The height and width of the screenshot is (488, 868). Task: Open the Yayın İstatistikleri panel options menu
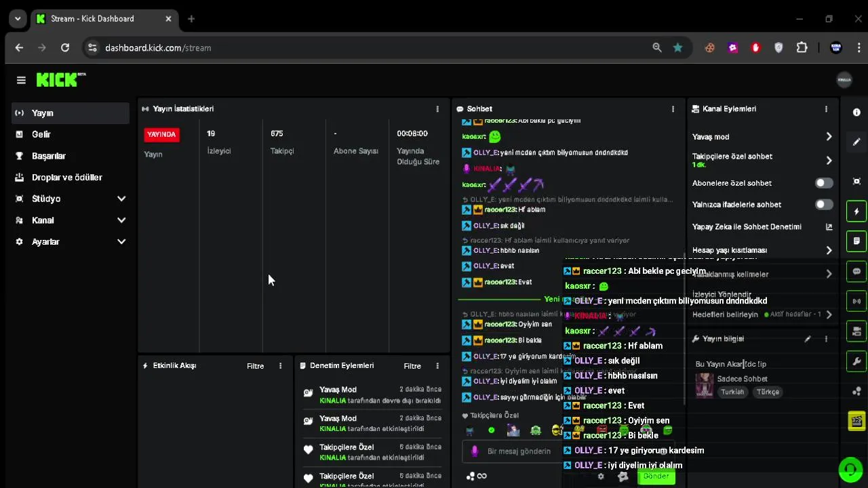pyautogui.click(x=437, y=108)
